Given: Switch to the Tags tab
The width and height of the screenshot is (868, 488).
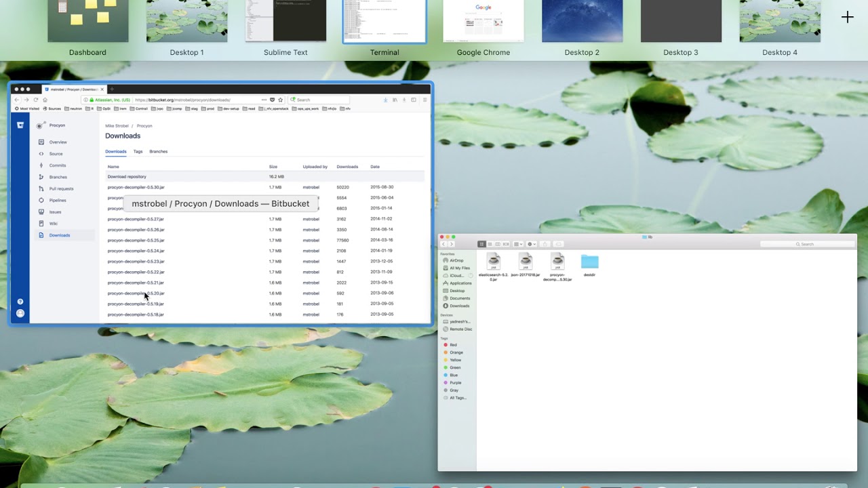Looking at the screenshot, I should coord(138,152).
